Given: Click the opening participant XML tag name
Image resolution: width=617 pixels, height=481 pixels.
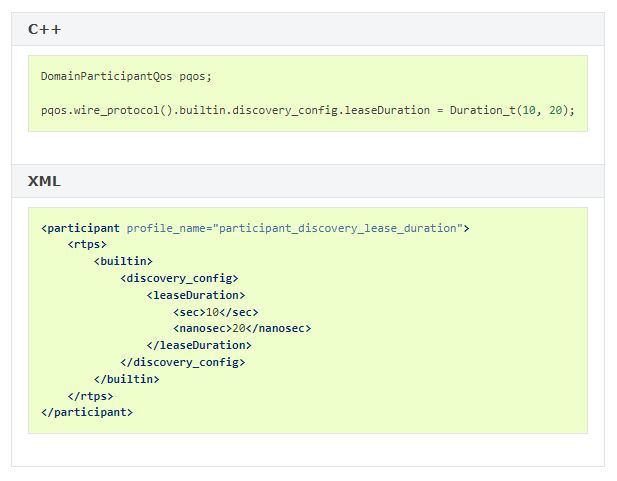Looking at the screenshot, I should tap(83, 228).
